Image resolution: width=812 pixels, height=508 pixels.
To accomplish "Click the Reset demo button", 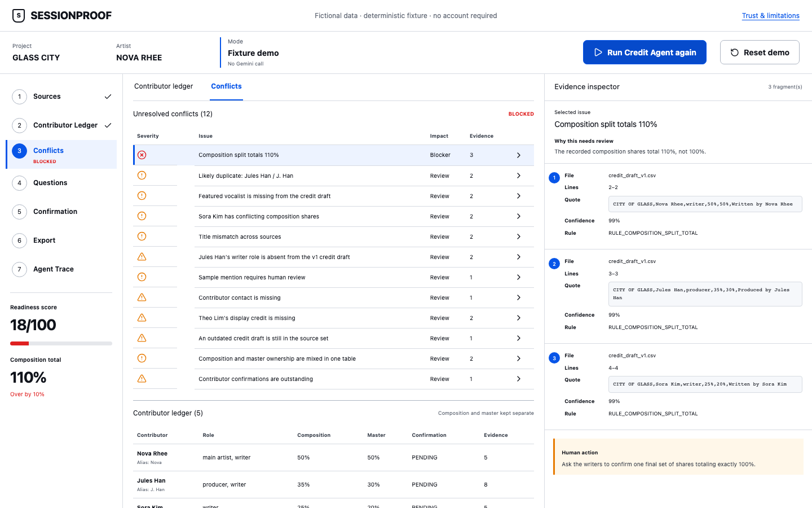I will [x=760, y=52].
